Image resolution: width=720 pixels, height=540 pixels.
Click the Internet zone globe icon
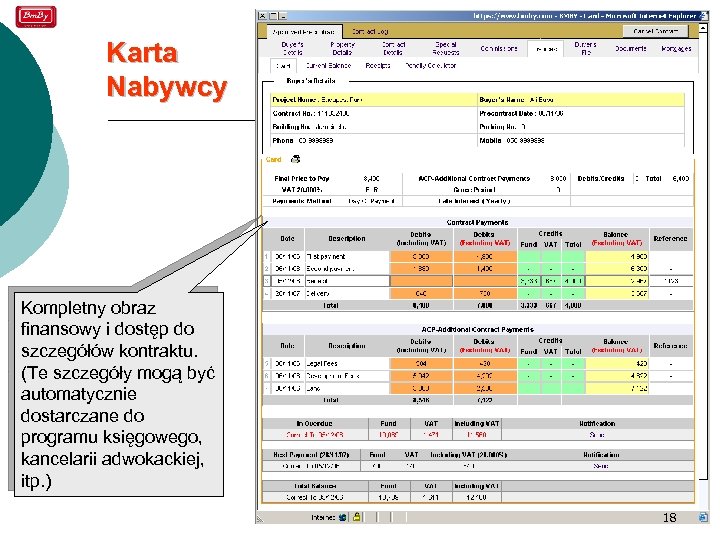coord(343,518)
